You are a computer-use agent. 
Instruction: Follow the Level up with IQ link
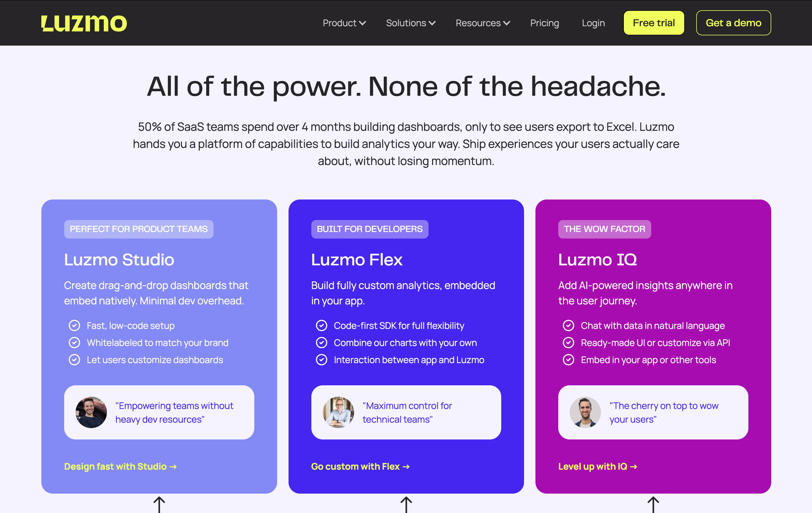click(x=598, y=466)
